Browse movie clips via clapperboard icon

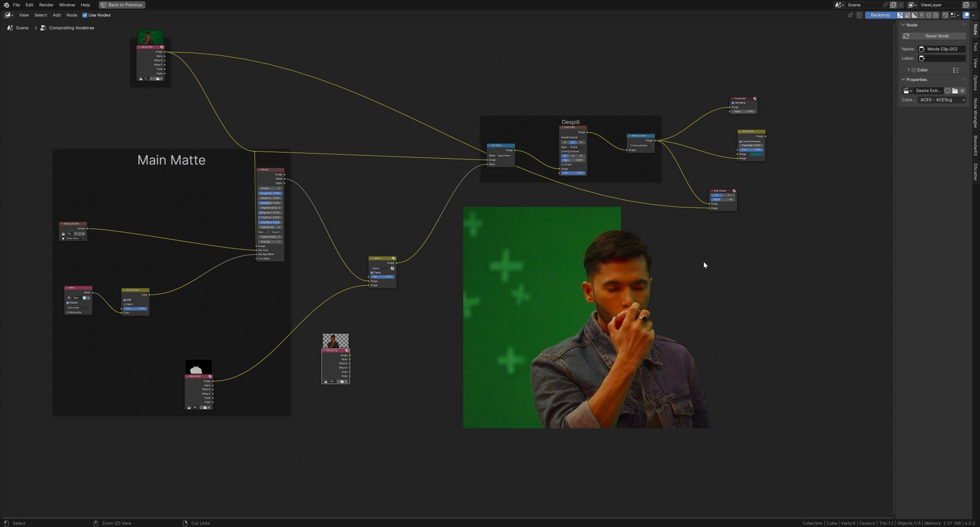point(908,91)
